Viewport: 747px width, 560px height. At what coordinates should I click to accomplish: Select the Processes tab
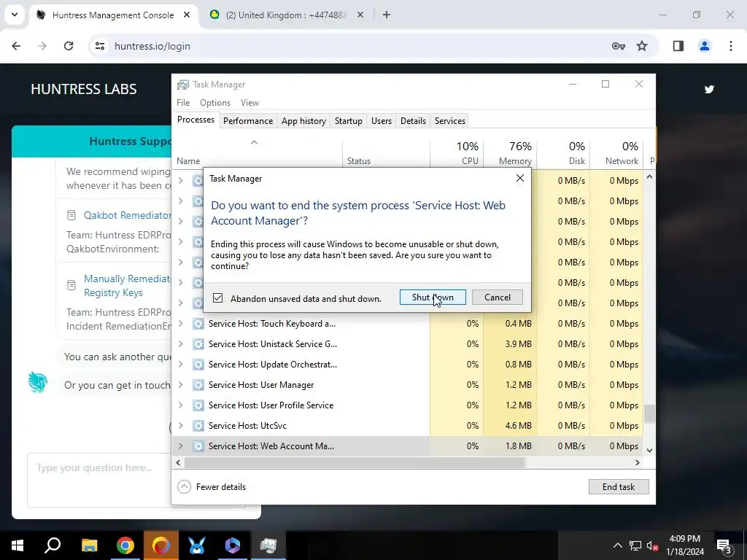(x=196, y=120)
